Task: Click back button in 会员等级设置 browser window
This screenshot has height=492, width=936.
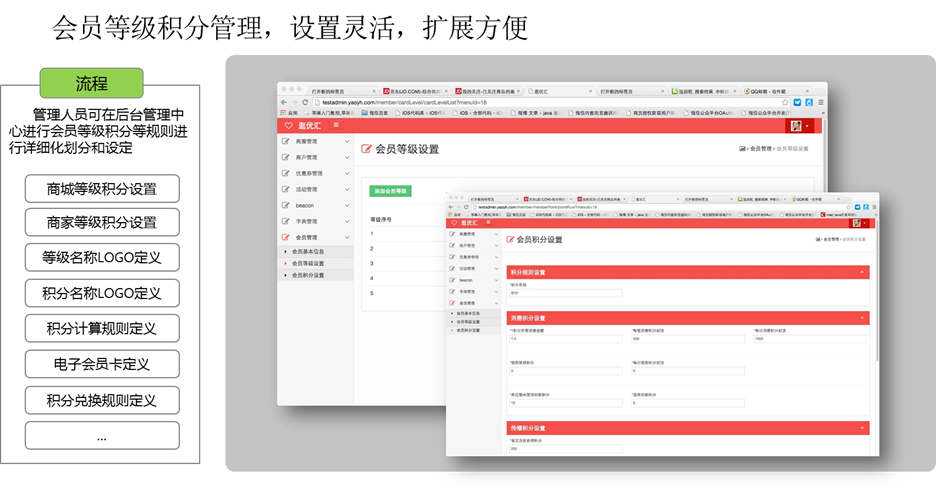Action: click(x=284, y=102)
